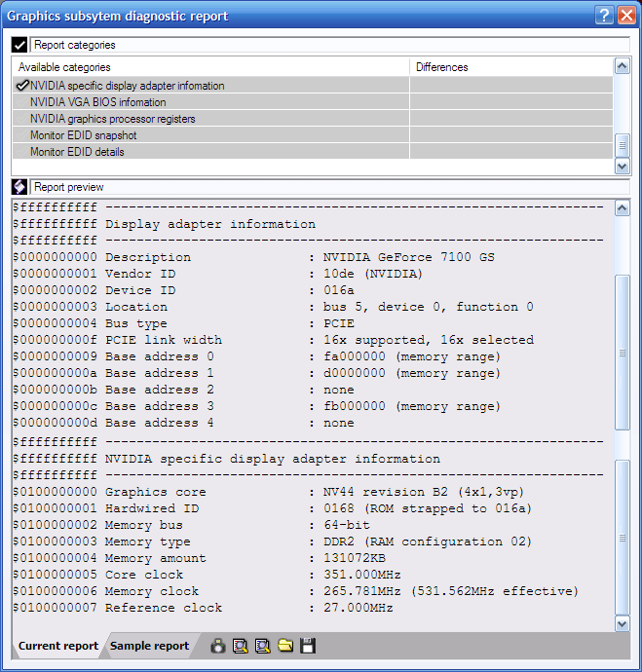This screenshot has height=672, width=642.
Task: Enable Monitor EDID snapshot category
Action: point(22,135)
